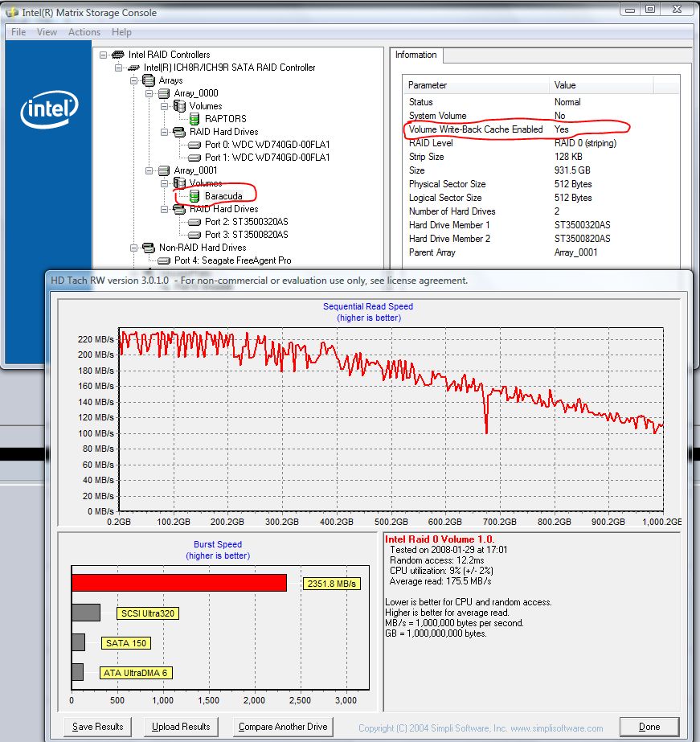Open the View menu
Image resolution: width=700 pixels, height=742 pixels.
point(47,32)
